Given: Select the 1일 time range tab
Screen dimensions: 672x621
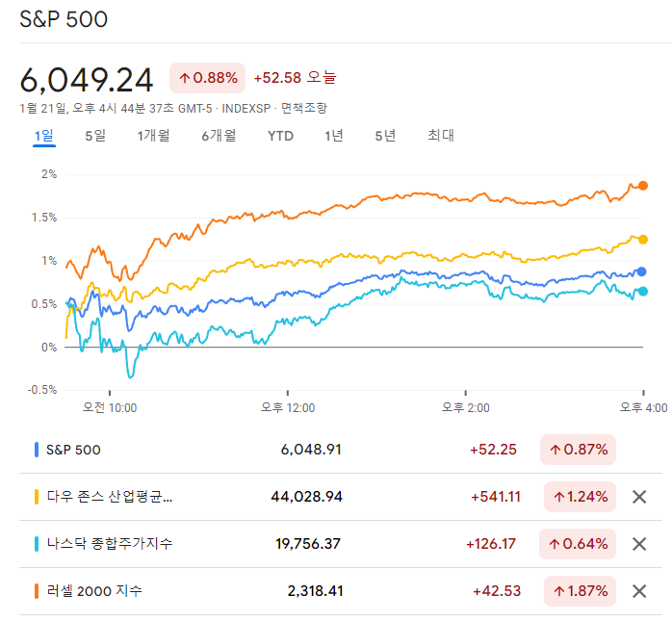Looking at the screenshot, I should (x=43, y=136).
